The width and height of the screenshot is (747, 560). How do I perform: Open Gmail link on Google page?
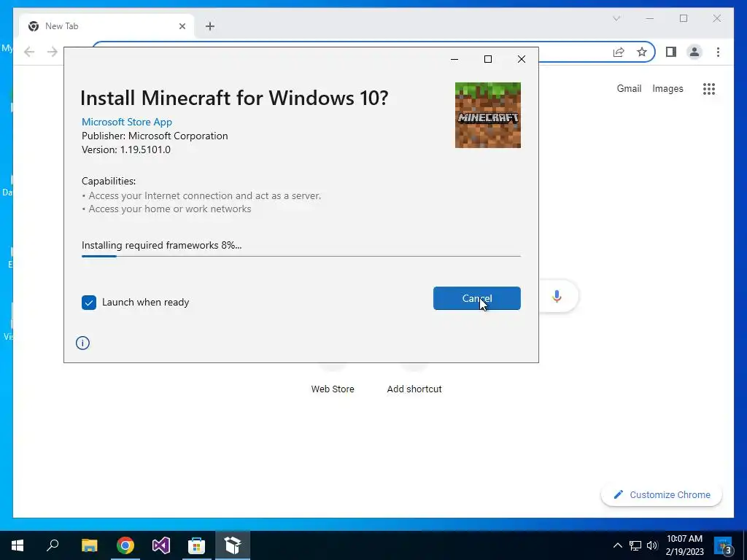click(x=629, y=88)
